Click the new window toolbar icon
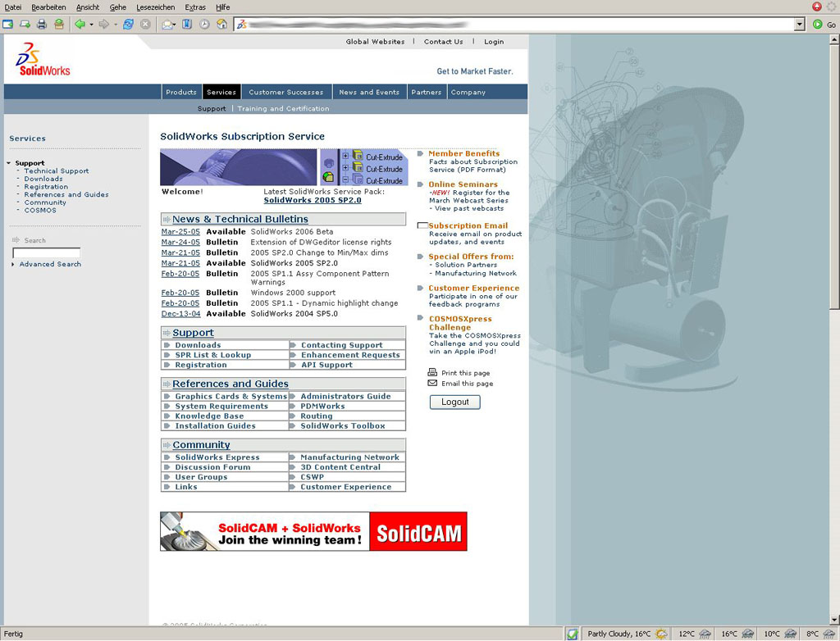The width and height of the screenshot is (840, 641). pos(7,24)
